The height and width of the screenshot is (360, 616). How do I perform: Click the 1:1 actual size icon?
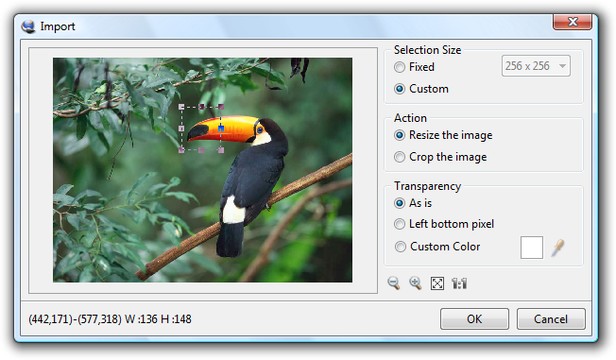459,283
